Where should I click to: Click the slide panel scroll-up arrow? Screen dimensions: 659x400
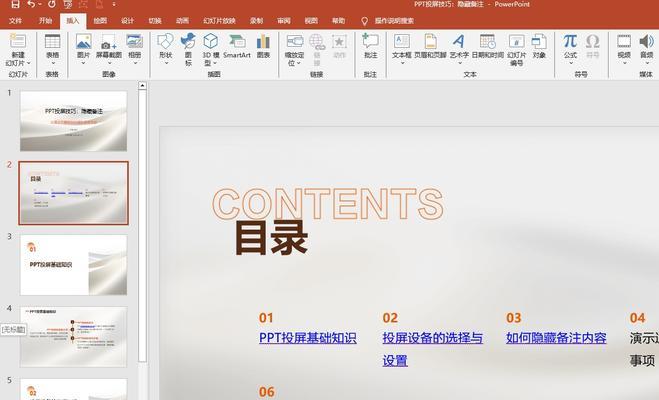tap(142, 86)
